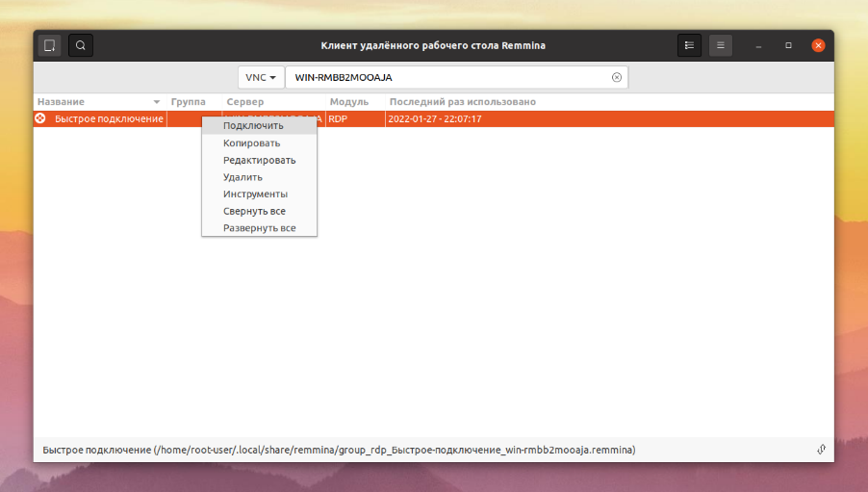868x492 pixels.
Task: Open the VNC protocol dropdown
Action: 261,78
